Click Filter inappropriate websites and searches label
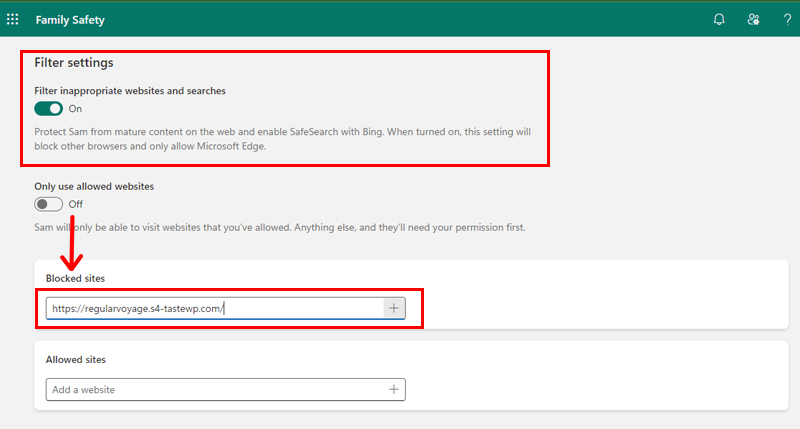The width and height of the screenshot is (800, 429). click(x=130, y=91)
